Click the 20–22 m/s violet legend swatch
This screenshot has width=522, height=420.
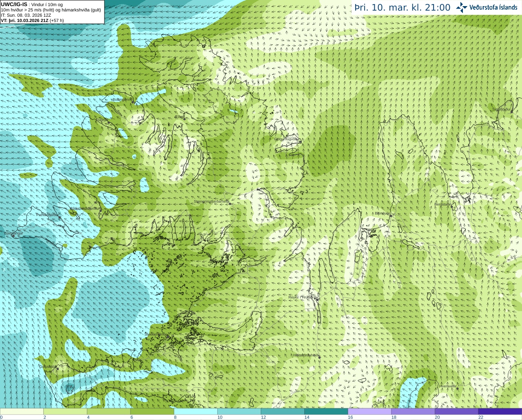coord(456,411)
